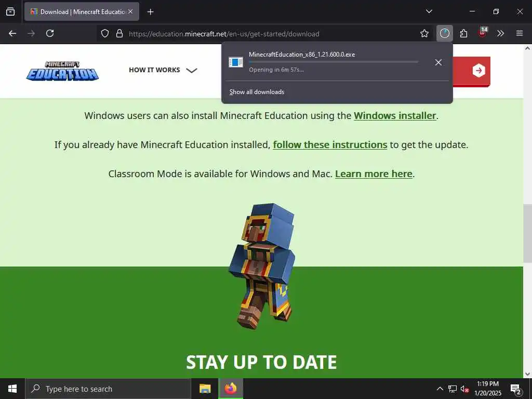Image resolution: width=532 pixels, height=399 pixels.
Task: Expand the HOW IT WORKS menu
Action: click(x=163, y=70)
